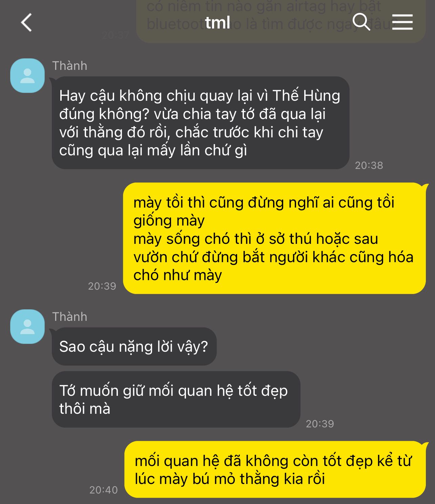Tap the 20:39 timestamp after Thành's reply
435x504 pixels.
(320, 424)
